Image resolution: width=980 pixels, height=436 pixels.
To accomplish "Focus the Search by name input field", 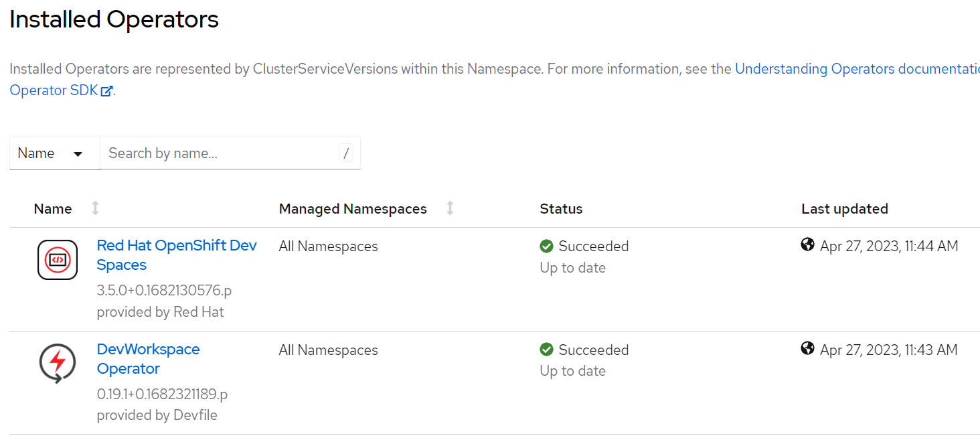I will pyautogui.click(x=221, y=153).
